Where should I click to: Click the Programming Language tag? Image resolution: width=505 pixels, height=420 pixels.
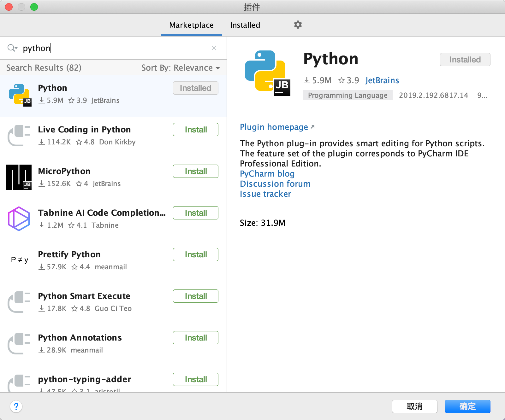pos(348,95)
